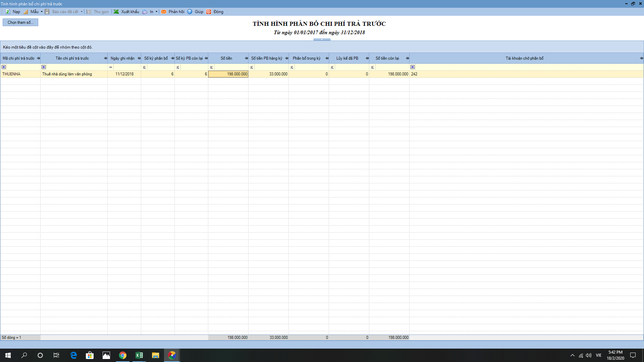Open help with Giúp question icon
644x362 pixels.
coord(190,12)
